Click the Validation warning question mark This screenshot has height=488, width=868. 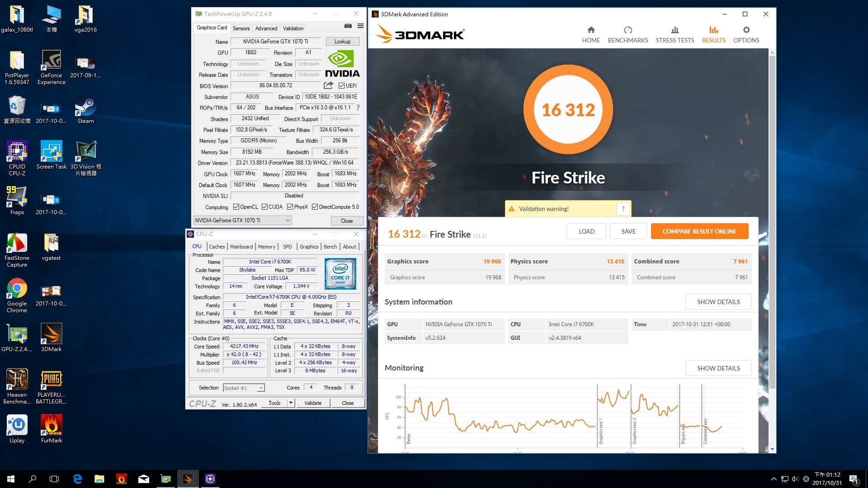point(623,209)
